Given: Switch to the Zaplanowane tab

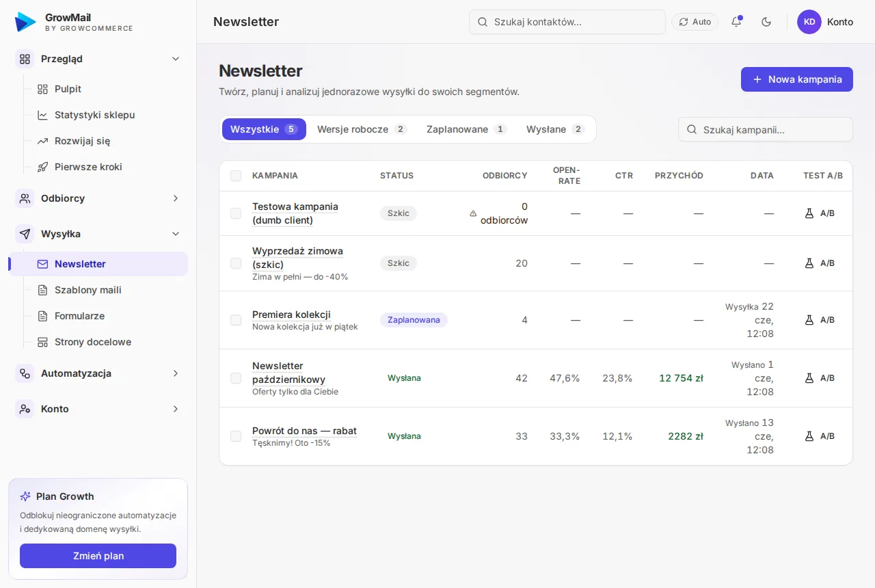Looking at the screenshot, I should (x=466, y=129).
